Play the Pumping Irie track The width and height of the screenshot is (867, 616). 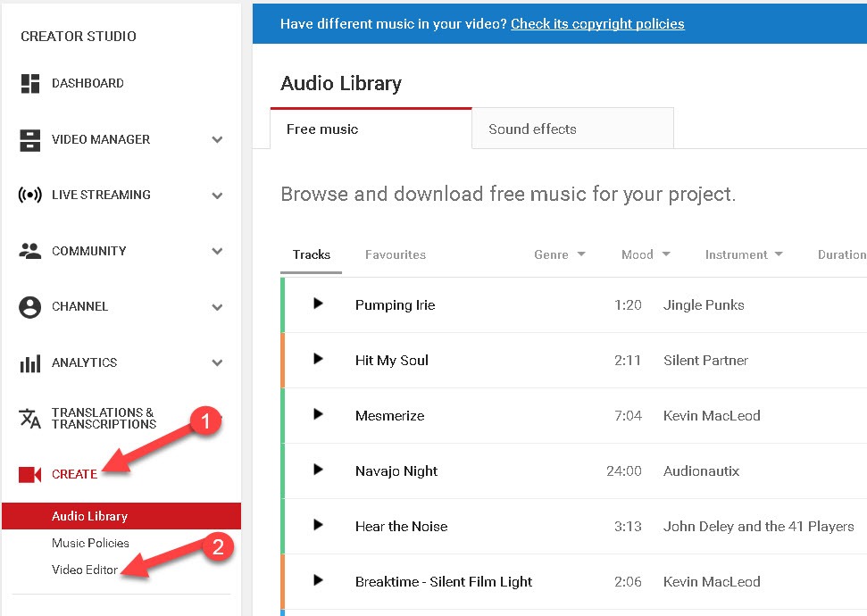(x=318, y=304)
